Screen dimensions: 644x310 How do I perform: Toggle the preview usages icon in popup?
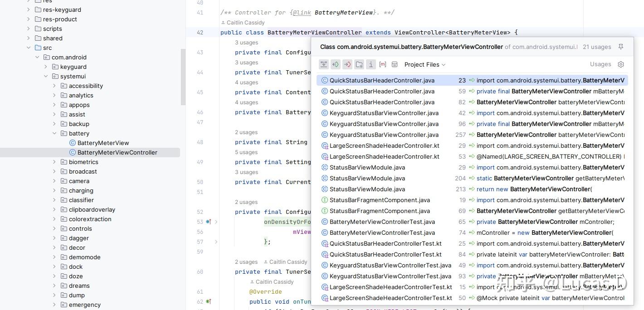[x=395, y=64]
